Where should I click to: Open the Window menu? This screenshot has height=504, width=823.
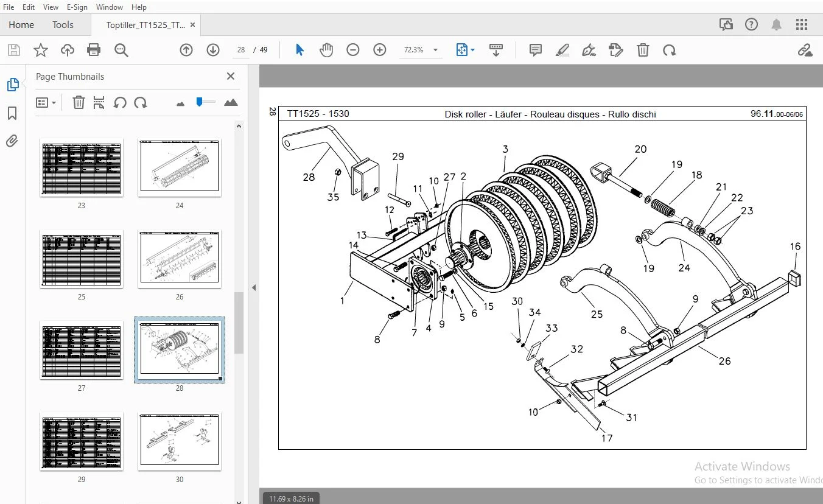[110, 7]
